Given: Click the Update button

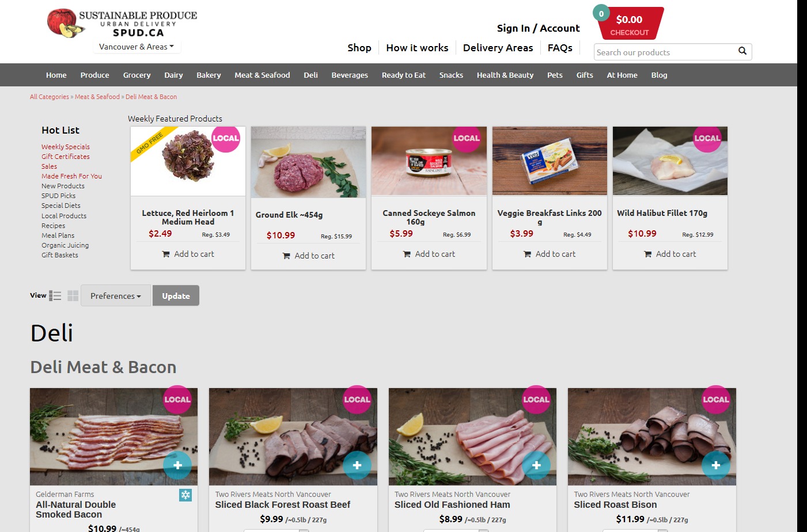Looking at the screenshot, I should click(176, 295).
